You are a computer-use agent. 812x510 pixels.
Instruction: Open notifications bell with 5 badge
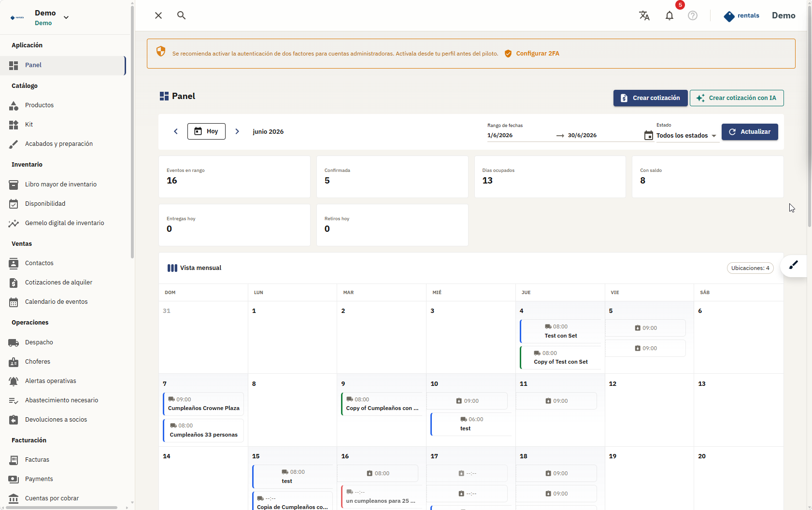point(670,15)
